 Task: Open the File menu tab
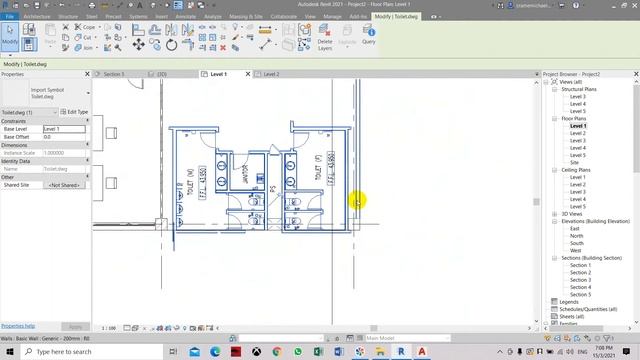[9, 16]
